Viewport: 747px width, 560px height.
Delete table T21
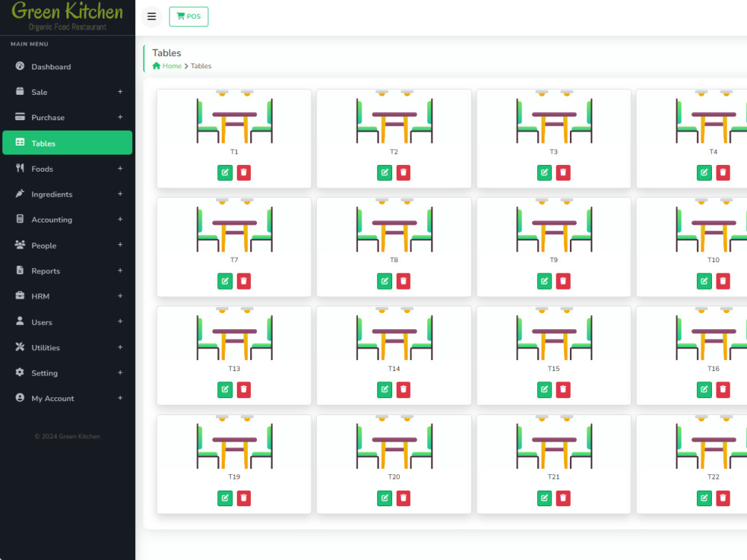(563, 498)
